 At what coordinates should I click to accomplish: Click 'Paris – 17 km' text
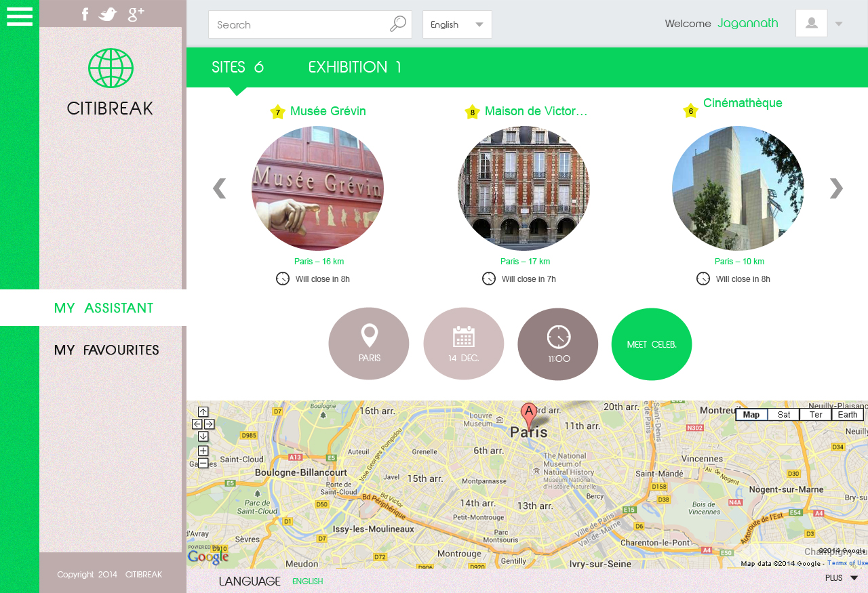point(526,262)
